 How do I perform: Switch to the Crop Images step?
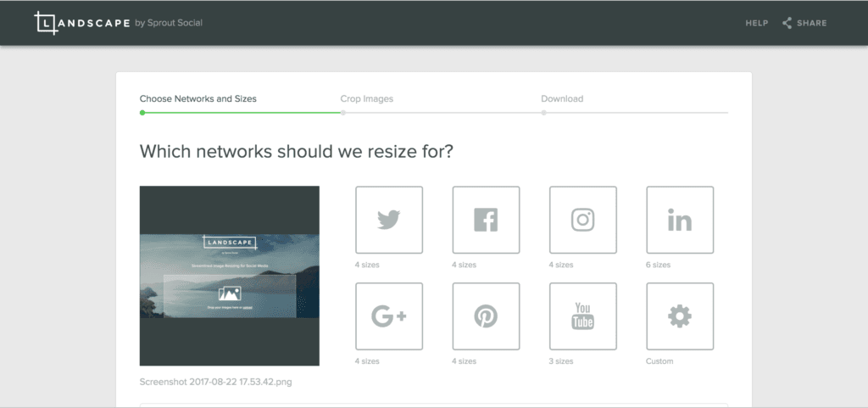coord(366,98)
